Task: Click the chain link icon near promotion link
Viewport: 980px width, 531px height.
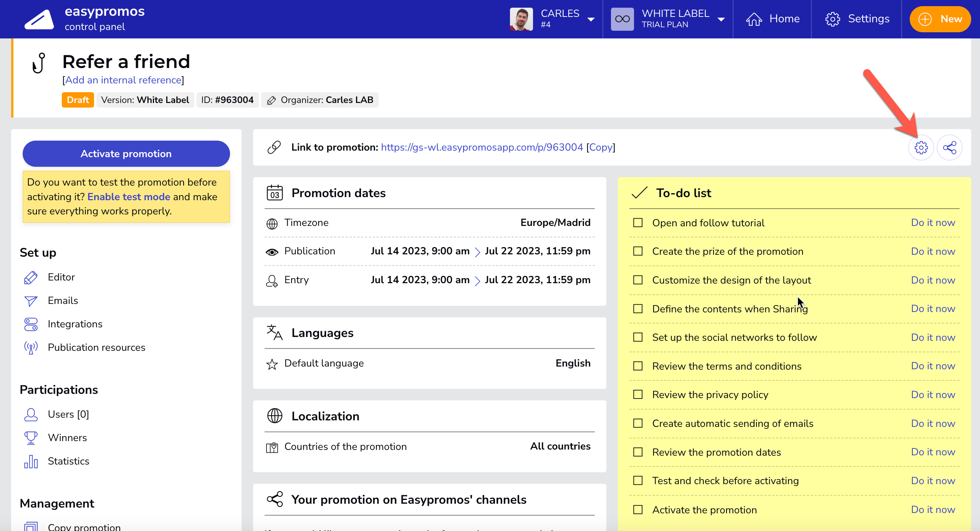Action: click(274, 147)
